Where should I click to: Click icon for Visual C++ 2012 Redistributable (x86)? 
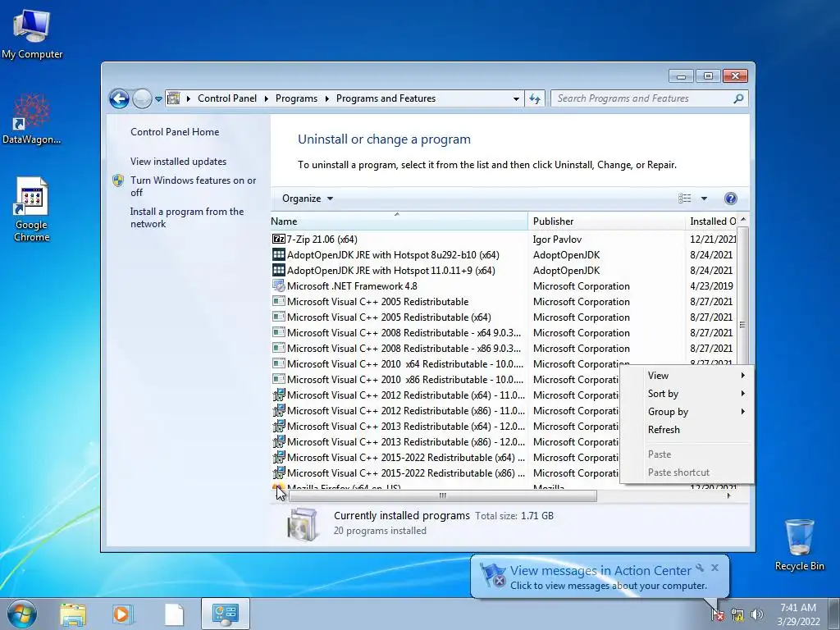tap(279, 410)
